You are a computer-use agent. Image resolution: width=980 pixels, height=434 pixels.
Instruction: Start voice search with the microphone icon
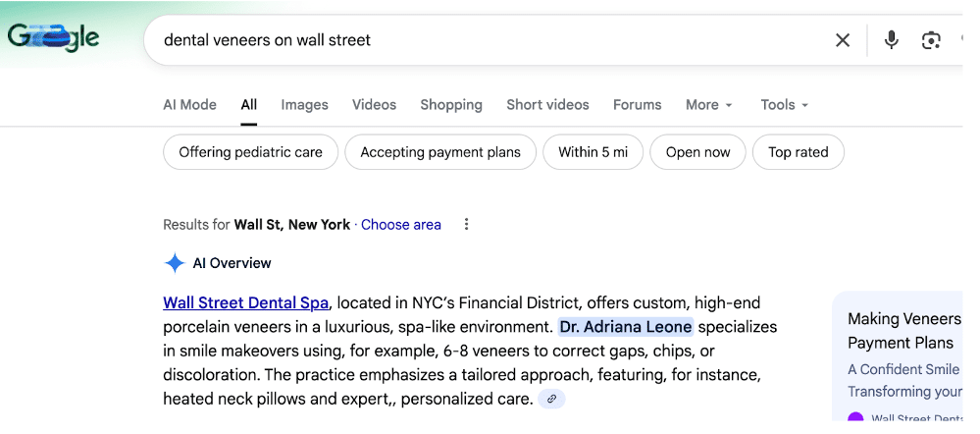[x=891, y=40]
